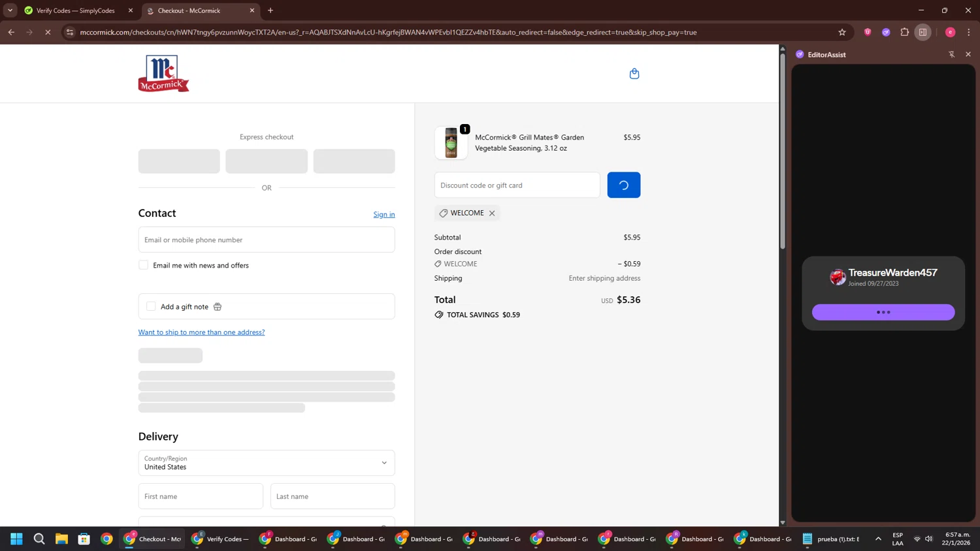Click the TOTAL SAVINGS $0.59 text
Viewport: 980px width, 551px height.
click(x=483, y=315)
